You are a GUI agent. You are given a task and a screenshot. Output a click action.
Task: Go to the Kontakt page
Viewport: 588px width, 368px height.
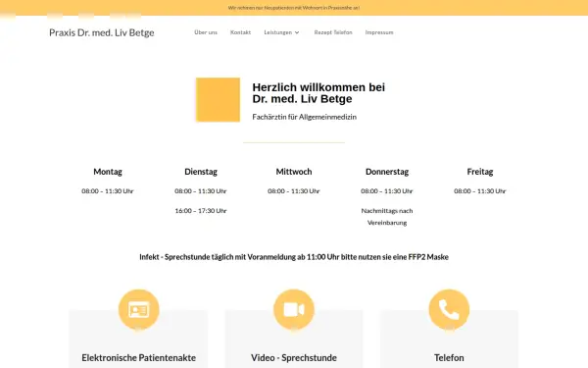240,32
